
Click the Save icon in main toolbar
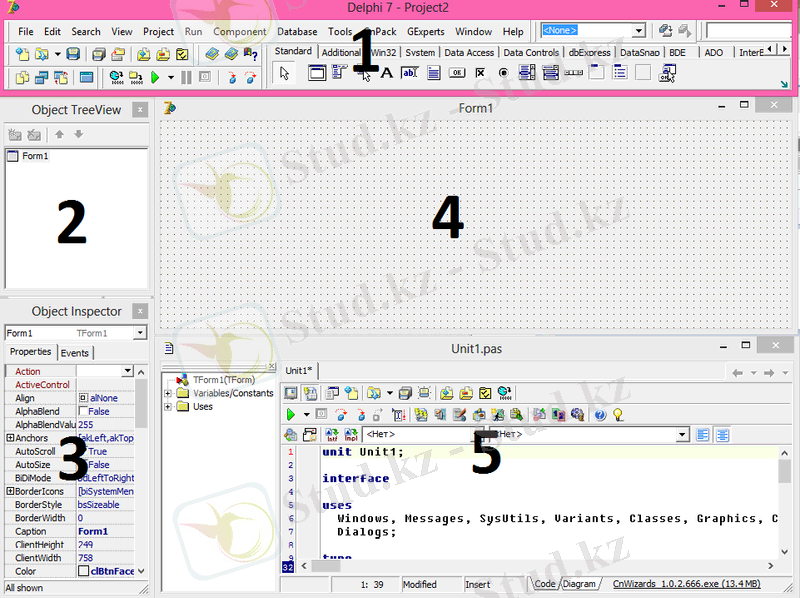point(73,54)
